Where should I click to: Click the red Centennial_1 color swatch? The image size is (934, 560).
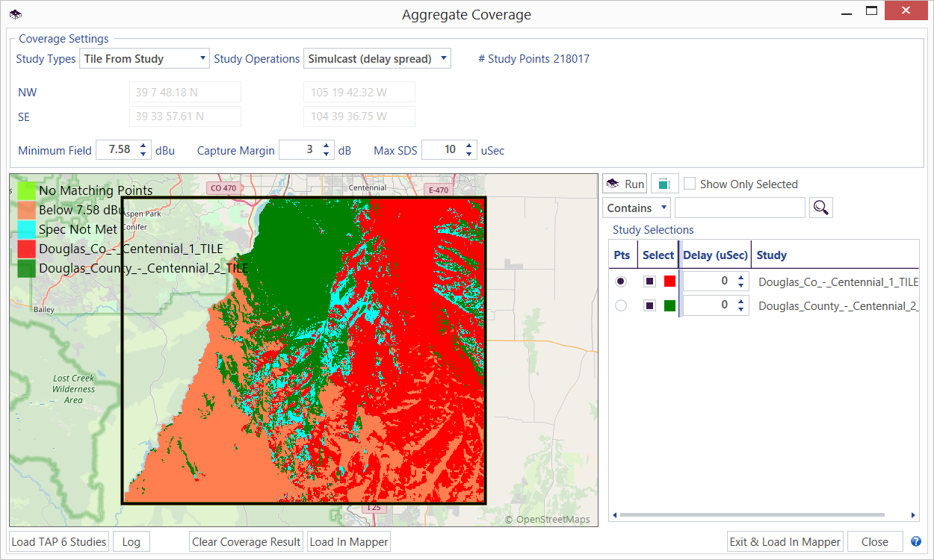pos(669,281)
